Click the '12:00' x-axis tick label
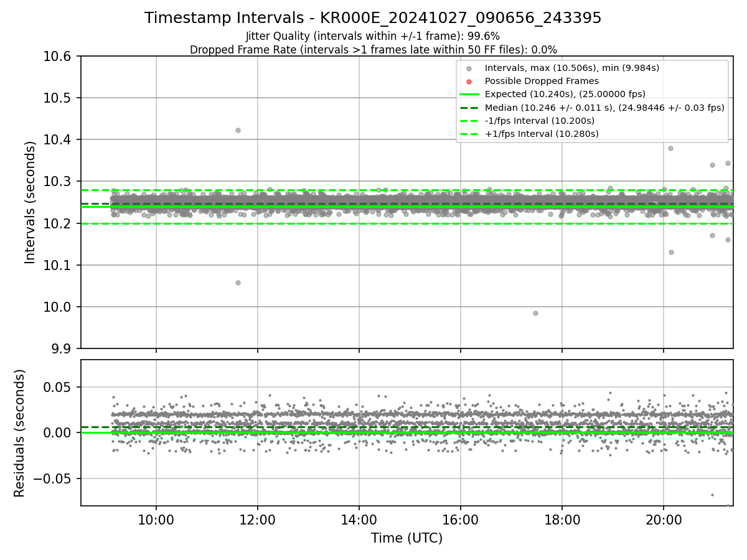 point(257,520)
